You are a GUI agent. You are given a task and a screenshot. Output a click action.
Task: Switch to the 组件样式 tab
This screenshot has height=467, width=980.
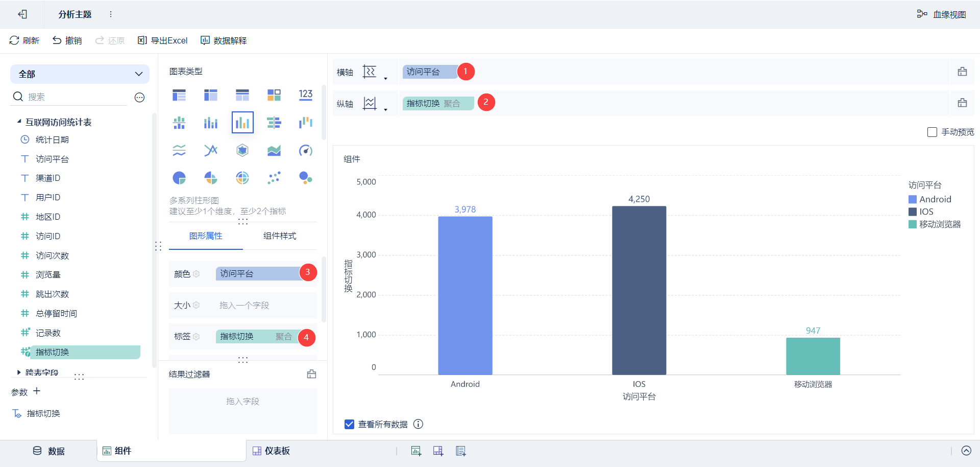[280, 236]
